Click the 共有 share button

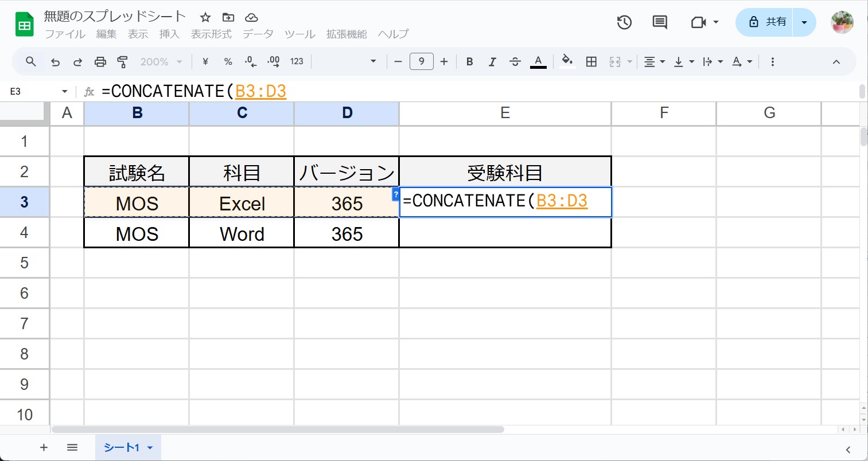(764, 22)
